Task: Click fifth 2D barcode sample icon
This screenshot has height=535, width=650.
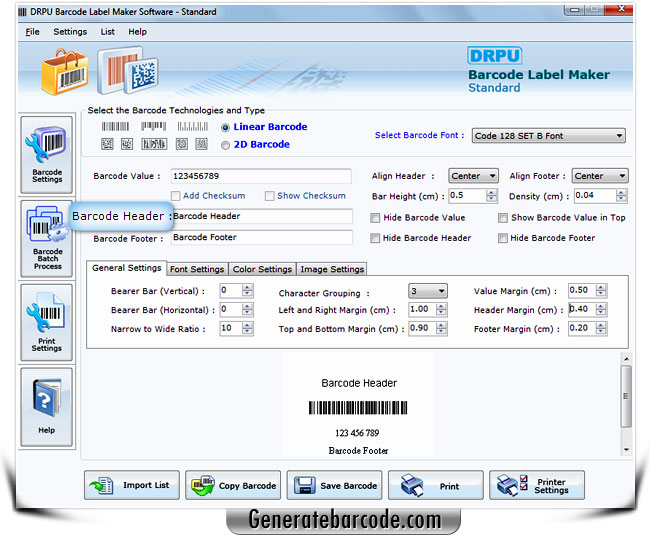Action: (201, 144)
